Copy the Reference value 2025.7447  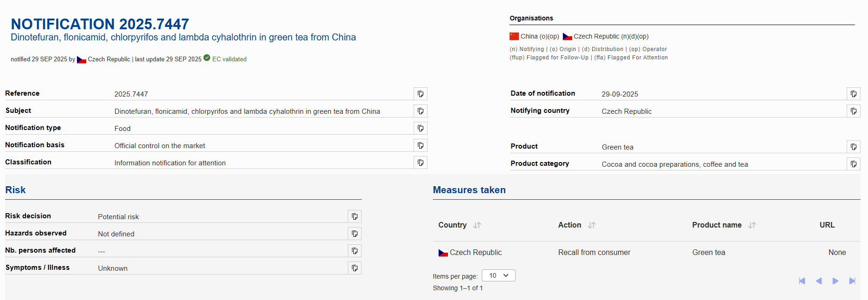tap(421, 94)
